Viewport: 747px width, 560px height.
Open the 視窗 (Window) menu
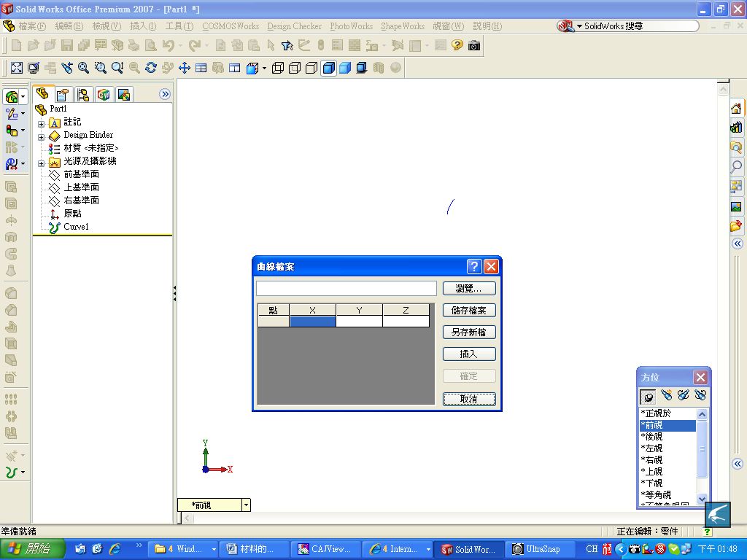pos(449,26)
